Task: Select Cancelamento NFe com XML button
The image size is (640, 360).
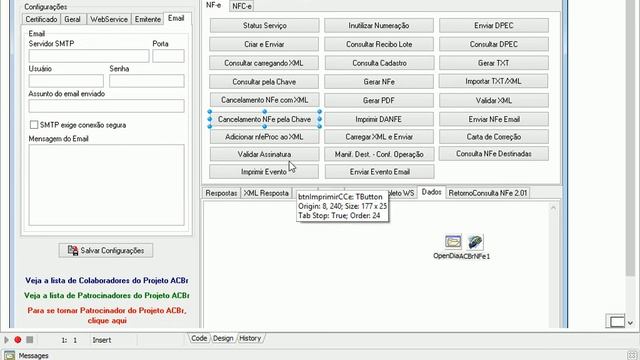Action: point(264,100)
